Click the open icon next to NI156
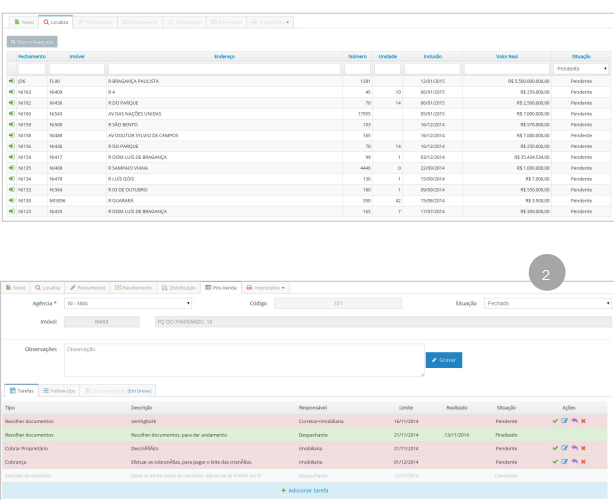The image size is (614, 500). pyautogui.click(x=11, y=146)
